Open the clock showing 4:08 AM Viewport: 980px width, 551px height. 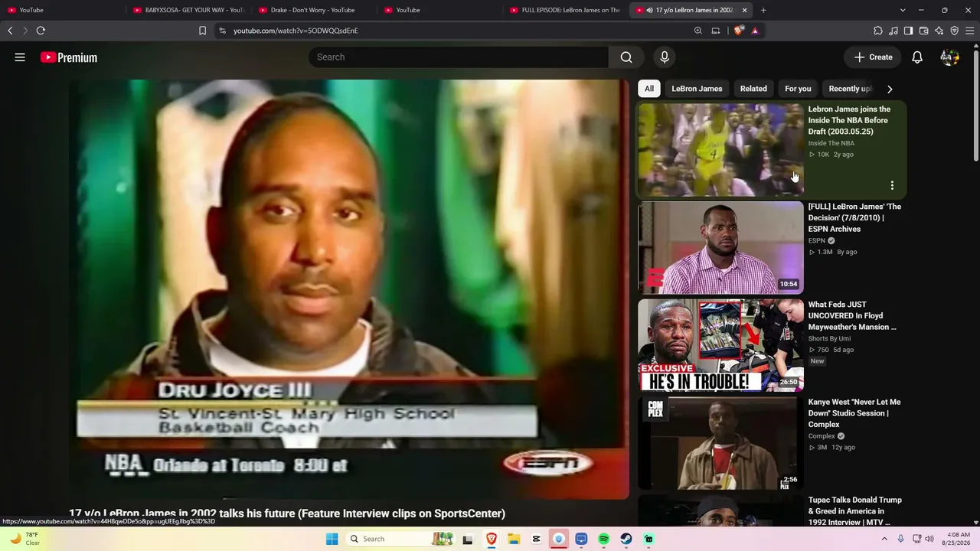tap(958, 539)
